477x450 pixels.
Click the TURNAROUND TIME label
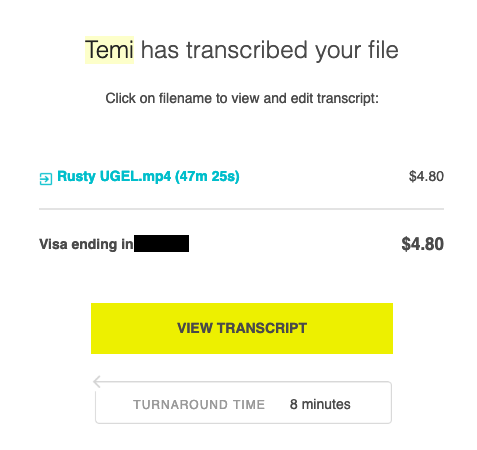[199, 405]
